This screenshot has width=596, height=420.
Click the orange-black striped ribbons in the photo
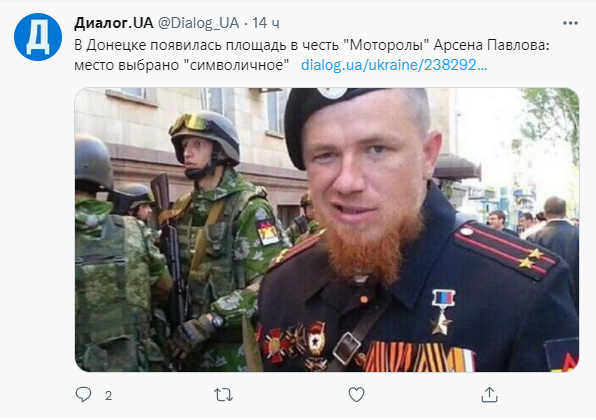coord(416,357)
